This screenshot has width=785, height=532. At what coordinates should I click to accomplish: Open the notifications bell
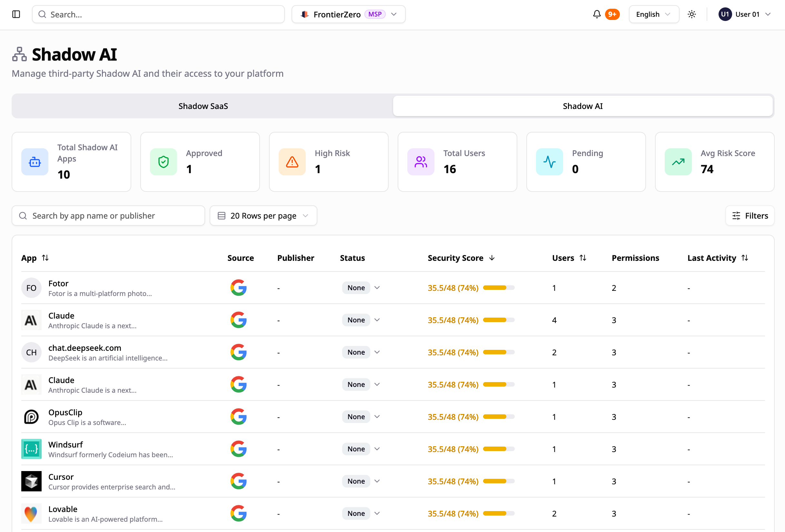pos(597,14)
